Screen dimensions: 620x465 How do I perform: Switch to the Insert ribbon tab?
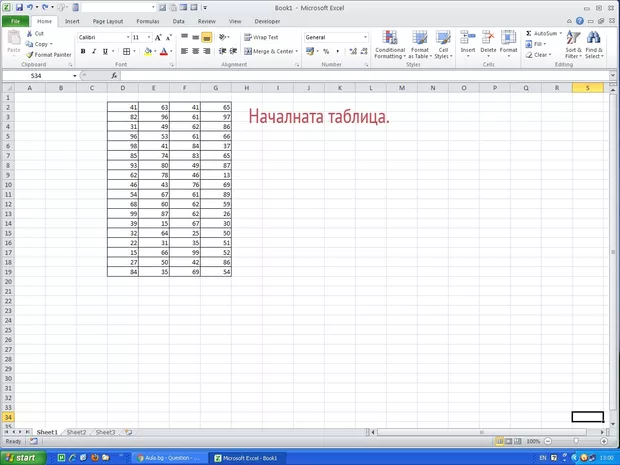pos(72,21)
